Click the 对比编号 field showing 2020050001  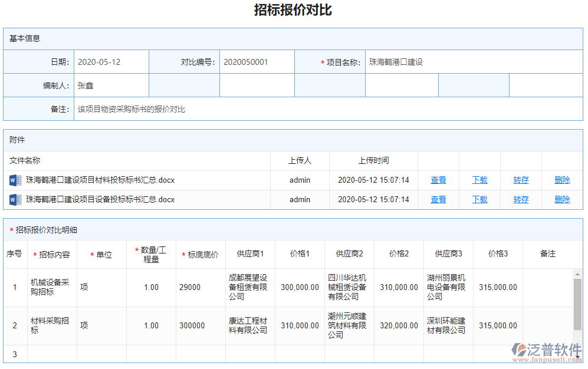257,61
